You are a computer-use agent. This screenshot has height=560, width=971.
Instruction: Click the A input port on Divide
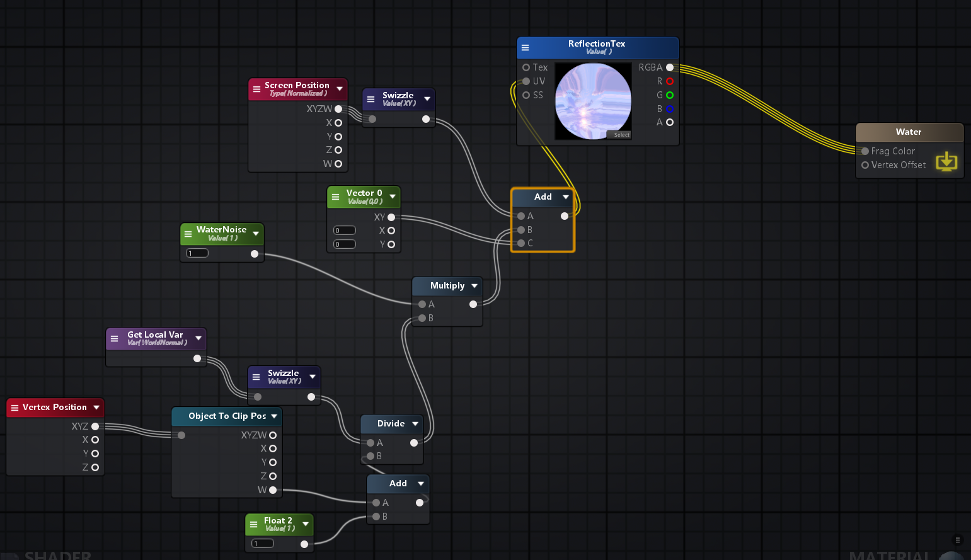tap(371, 443)
